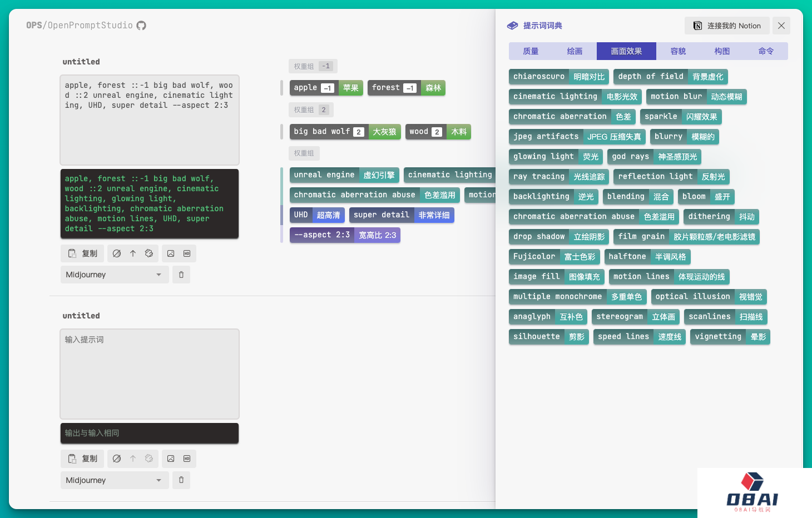Click the empty 输入提示词 text area
This screenshot has width=812, height=518.
(x=150, y=373)
